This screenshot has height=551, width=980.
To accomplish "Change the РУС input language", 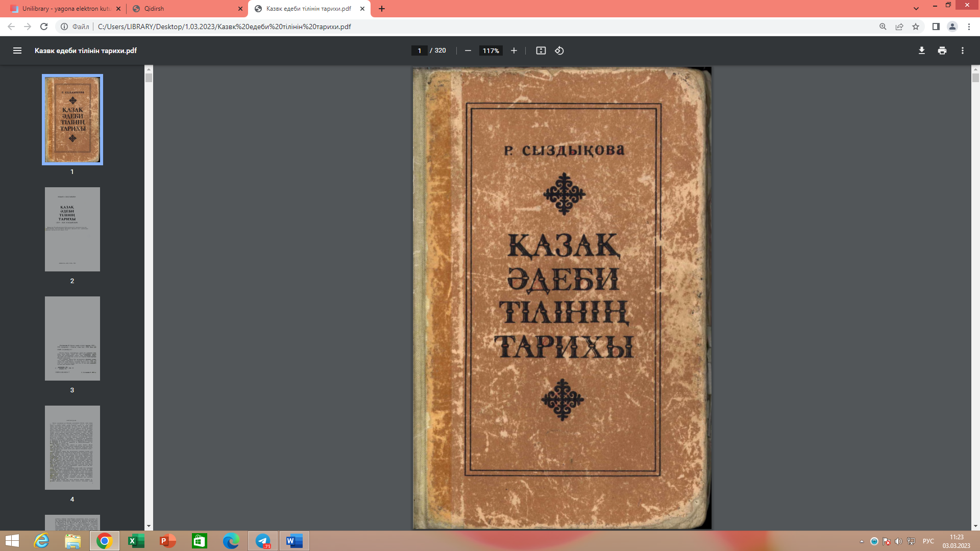I will pos(928,541).
